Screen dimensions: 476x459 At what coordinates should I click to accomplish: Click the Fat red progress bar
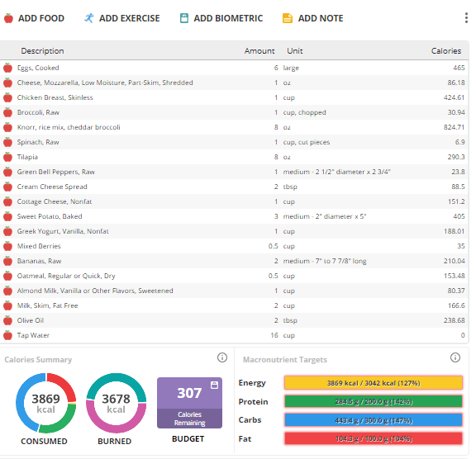(374, 438)
